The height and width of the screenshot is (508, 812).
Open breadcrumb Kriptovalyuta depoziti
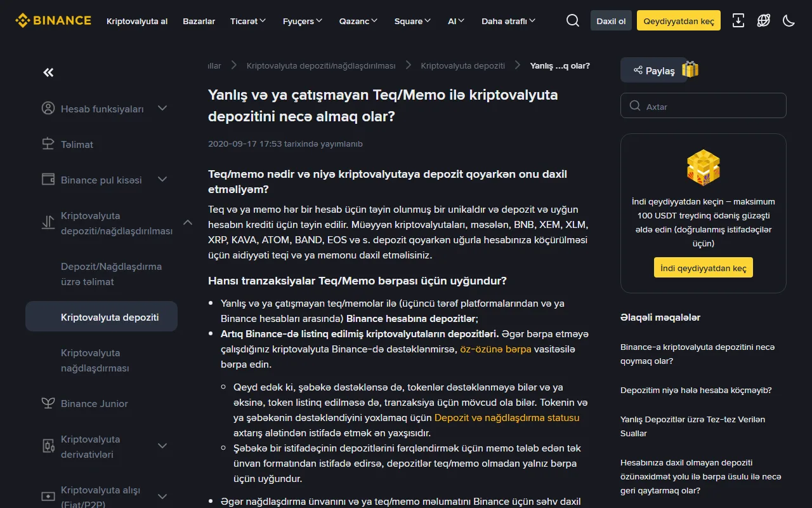pyautogui.click(x=463, y=66)
